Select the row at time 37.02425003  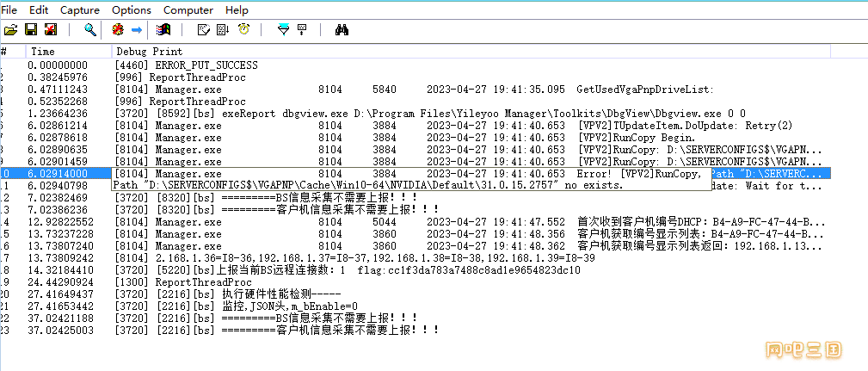tap(416, 331)
